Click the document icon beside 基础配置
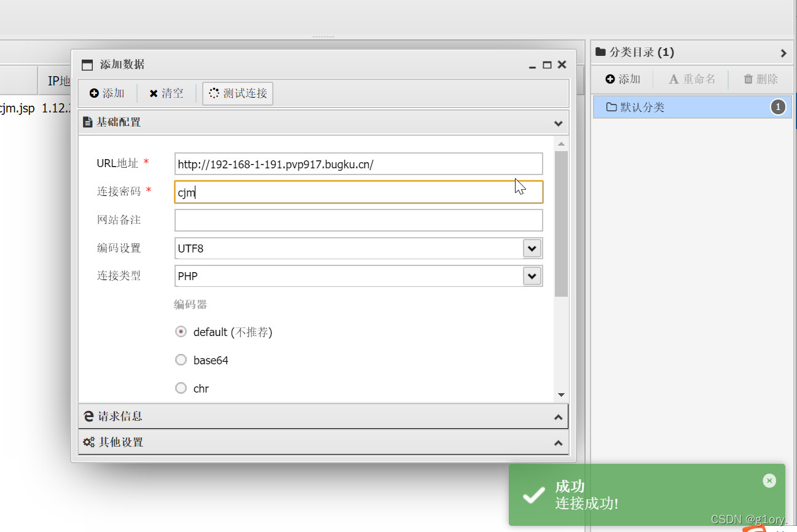The height and width of the screenshot is (532, 797). pos(88,122)
